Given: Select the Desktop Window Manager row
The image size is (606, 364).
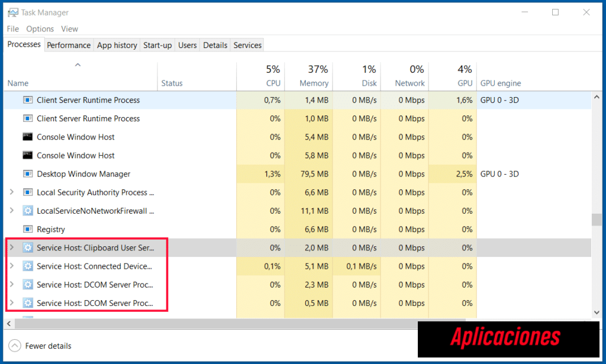Looking at the screenshot, I should pos(298,174).
